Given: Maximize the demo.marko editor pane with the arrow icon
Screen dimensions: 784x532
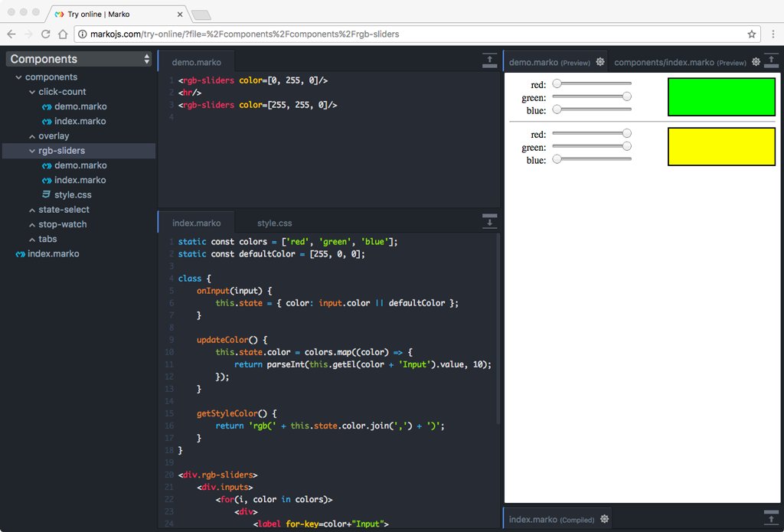Looking at the screenshot, I should (x=489, y=60).
